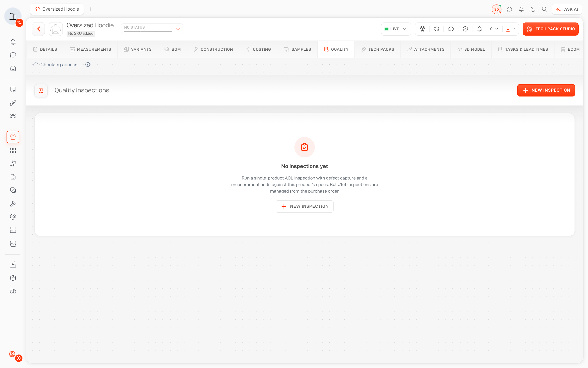Go back with the red chevron button
588x368 pixels.
pos(39,29)
